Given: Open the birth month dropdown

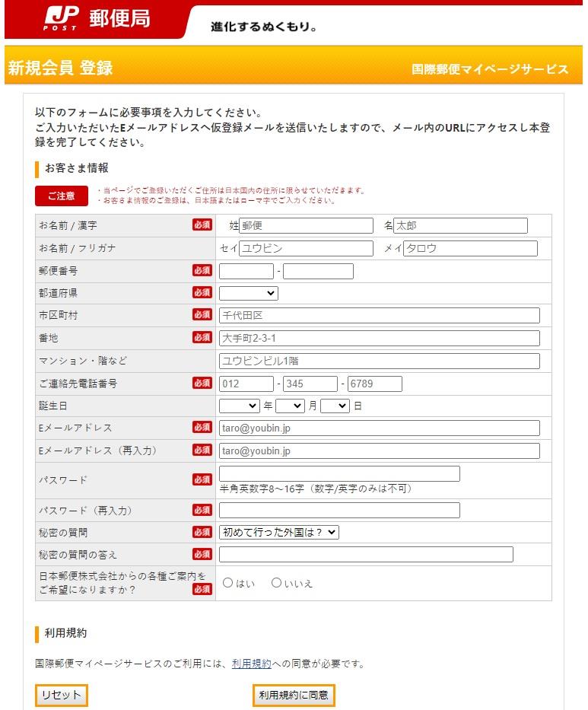Looking at the screenshot, I should click(x=290, y=406).
